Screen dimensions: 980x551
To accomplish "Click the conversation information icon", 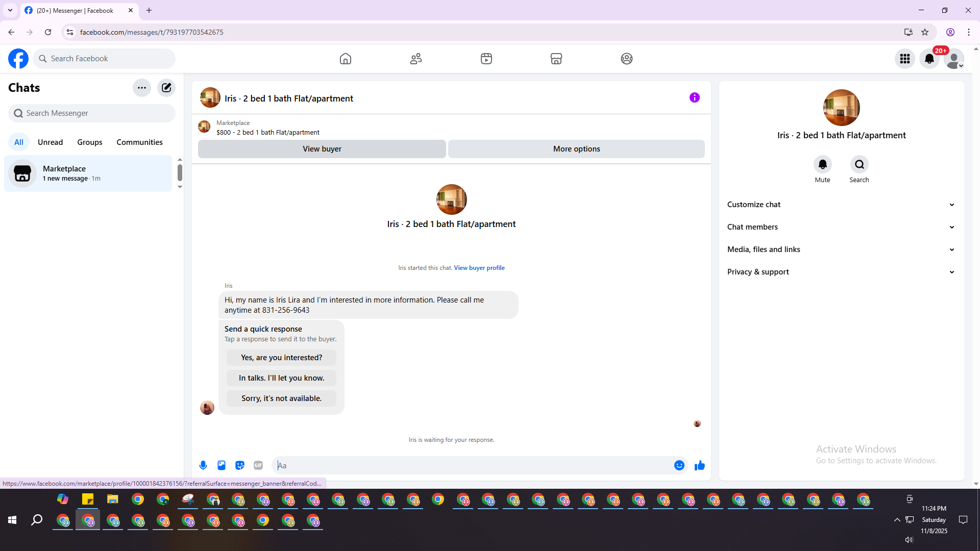I will click(x=694, y=97).
